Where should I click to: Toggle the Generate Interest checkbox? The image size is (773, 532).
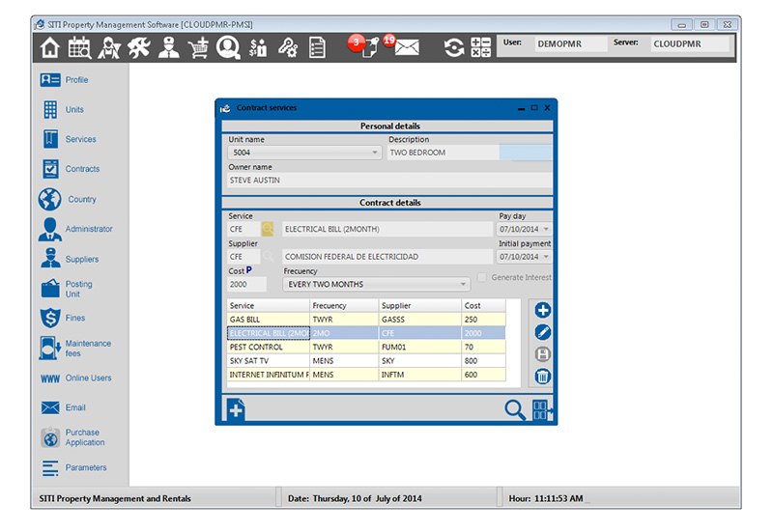click(483, 278)
